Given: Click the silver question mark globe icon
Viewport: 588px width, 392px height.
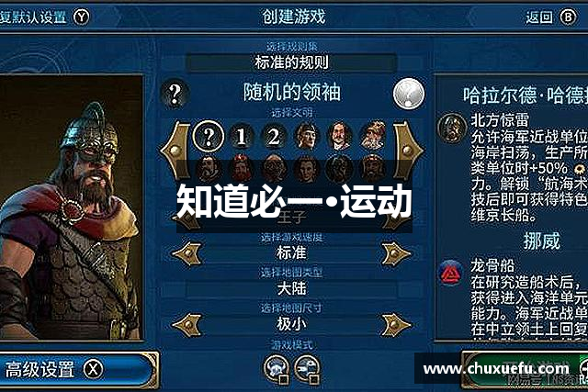Looking at the screenshot, I should pos(409,94).
